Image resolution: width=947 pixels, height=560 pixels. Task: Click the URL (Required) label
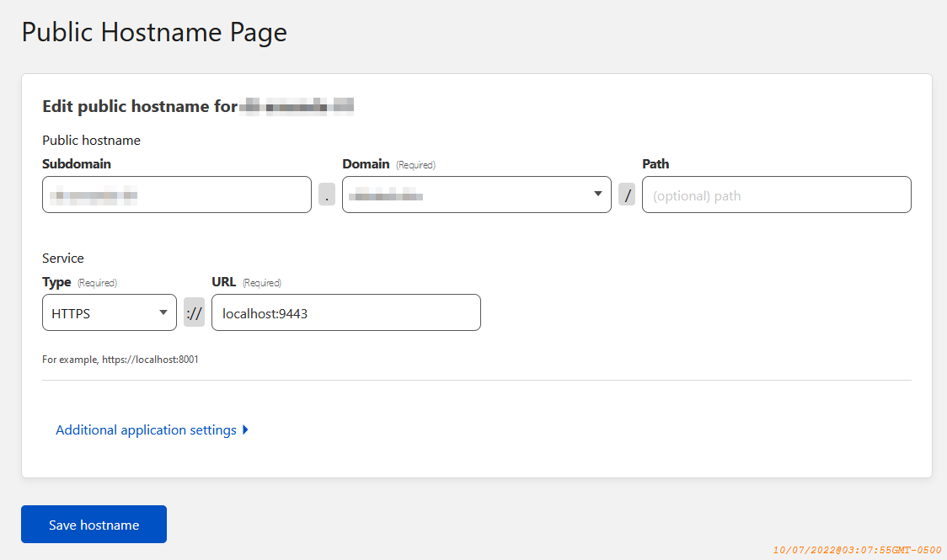coord(246,282)
